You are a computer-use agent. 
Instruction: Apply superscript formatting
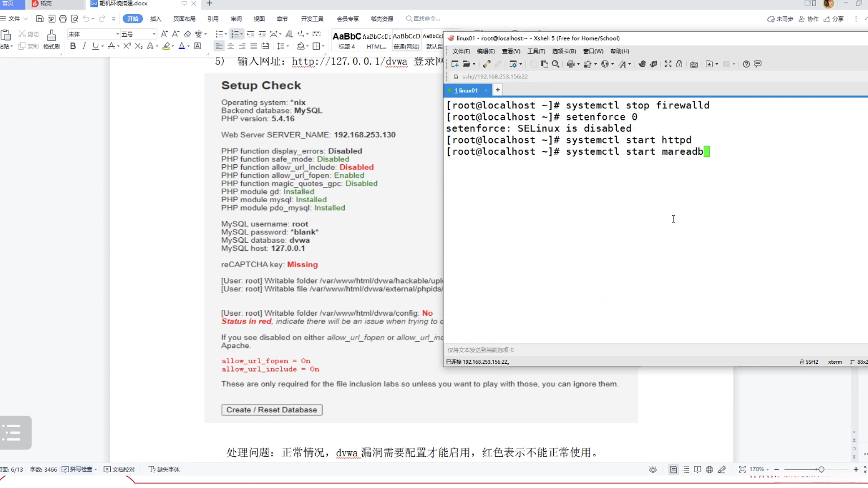tap(127, 46)
